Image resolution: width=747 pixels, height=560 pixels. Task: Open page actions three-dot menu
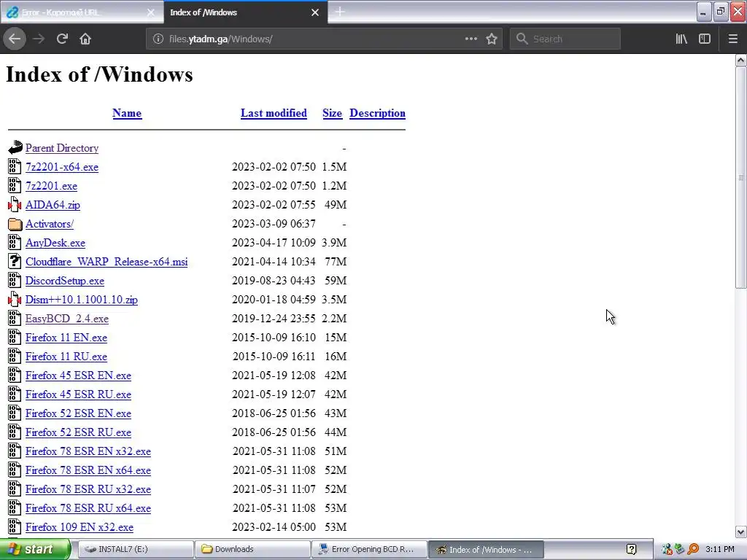point(471,39)
